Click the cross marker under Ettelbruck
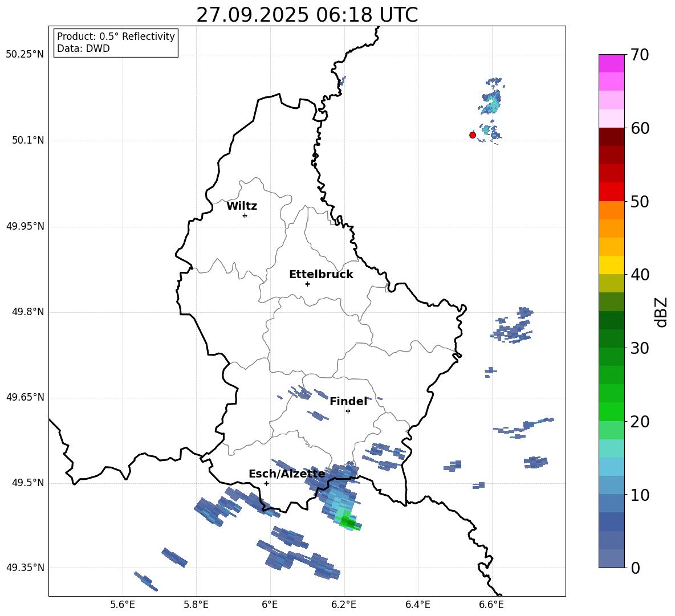Screen dimensions: 675x616 (307, 284)
